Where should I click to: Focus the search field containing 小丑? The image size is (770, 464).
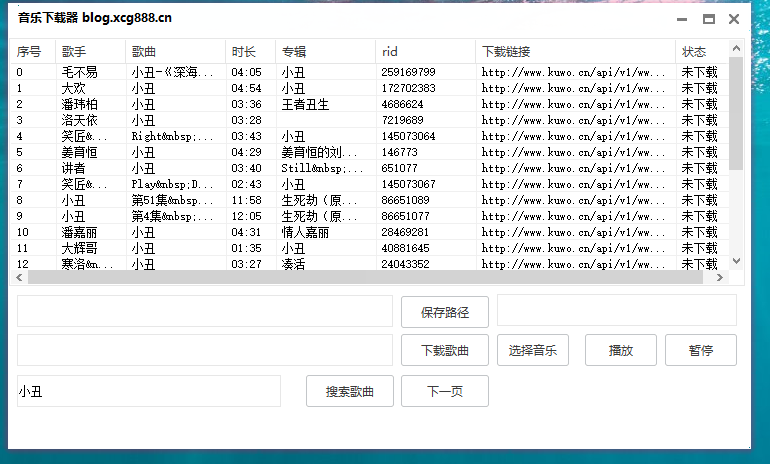point(149,391)
